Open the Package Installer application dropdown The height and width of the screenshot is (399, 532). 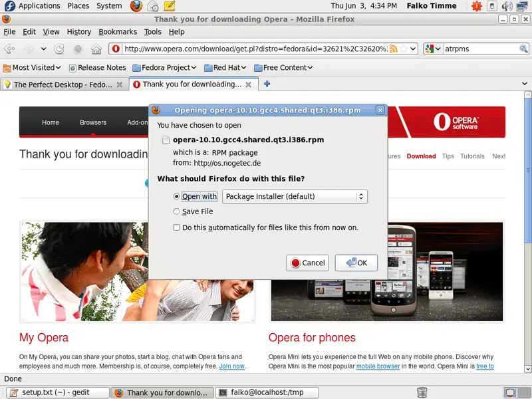[x=295, y=196]
